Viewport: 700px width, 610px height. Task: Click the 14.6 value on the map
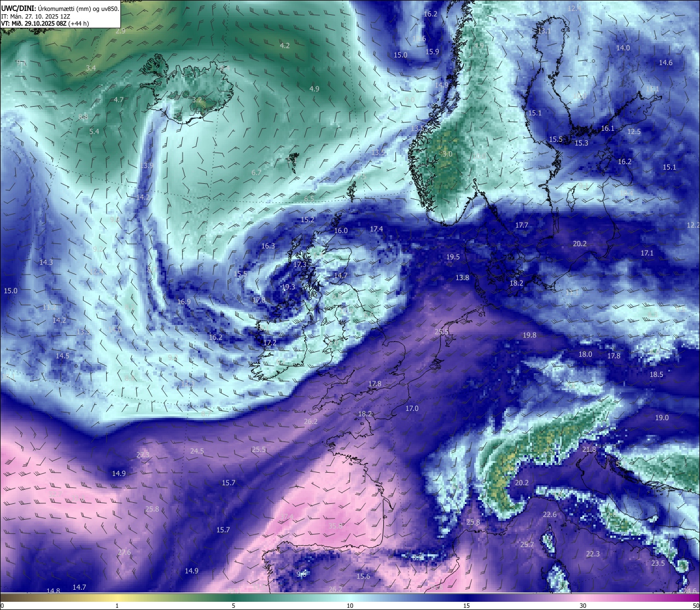pos(666,63)
